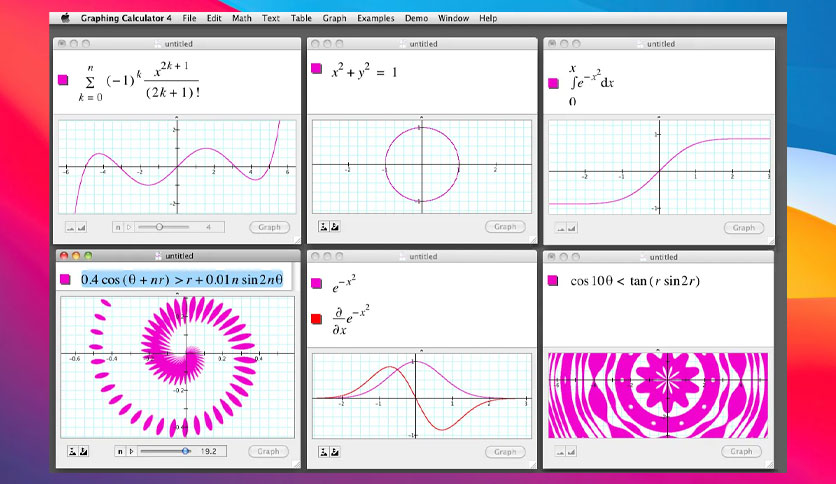Click magenta color swatch beside the summation formula
This screenshot has height=484, width=836.
(63, 80)
